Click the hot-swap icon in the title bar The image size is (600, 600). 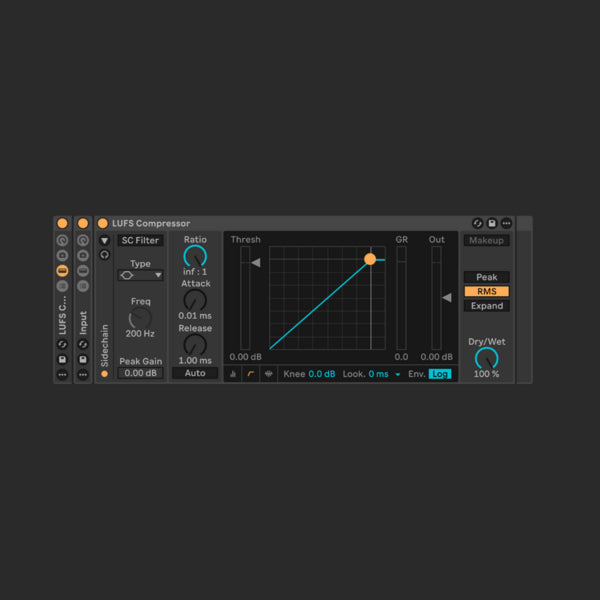click(478, 223)
